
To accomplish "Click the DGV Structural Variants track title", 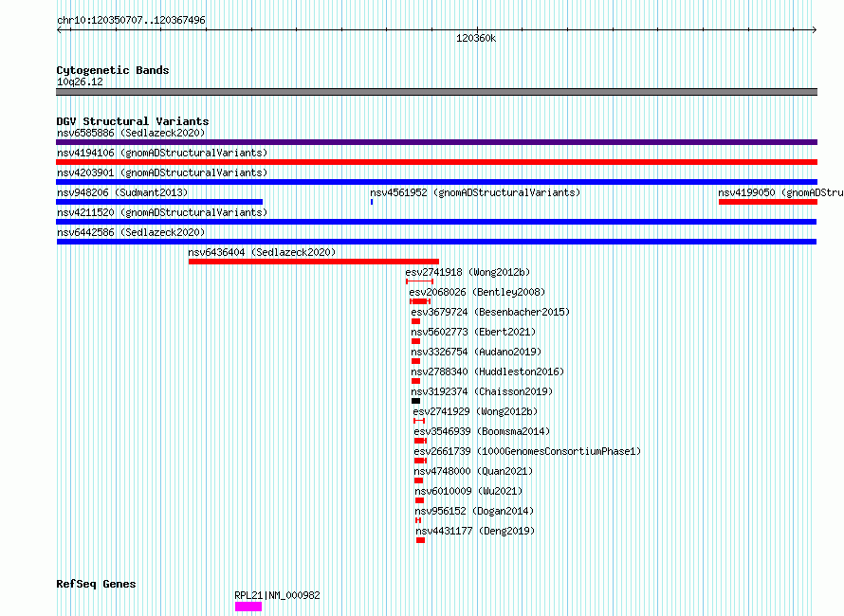I will [133, 121].
